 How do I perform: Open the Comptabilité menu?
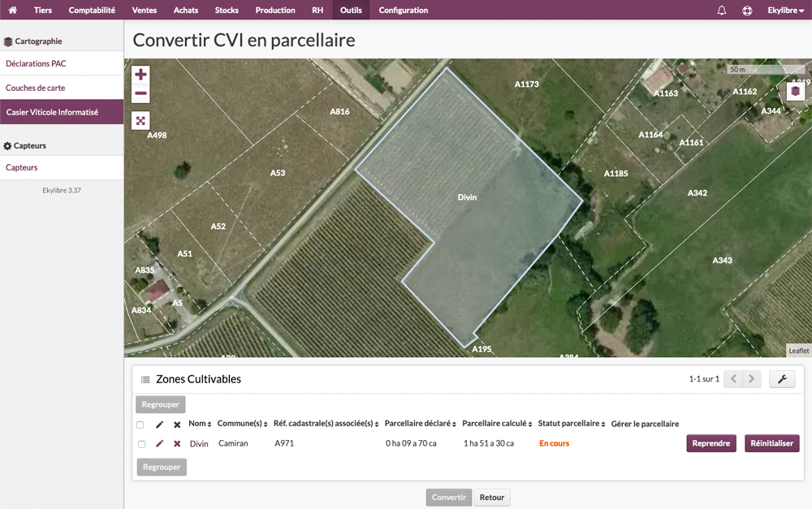coord(92,10)
